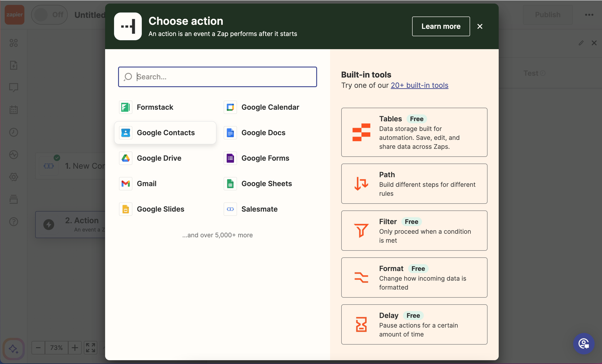Choose the Formstack app icon
This screenshot has height=364, width=602.
pos(126,107)
